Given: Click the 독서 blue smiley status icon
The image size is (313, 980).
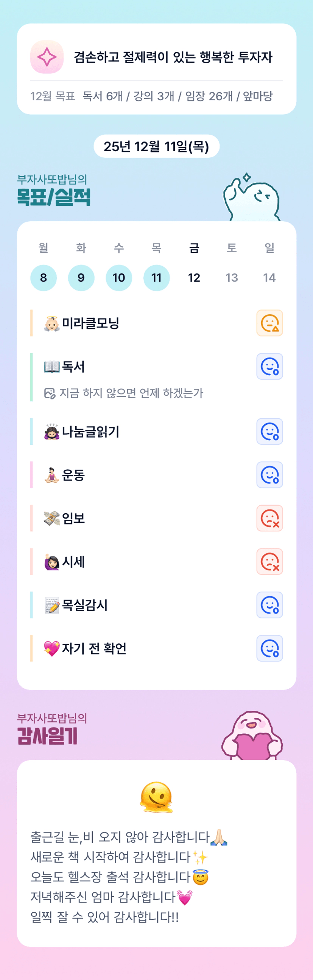Looking at the screenshot, I should (x=269, y=367).
